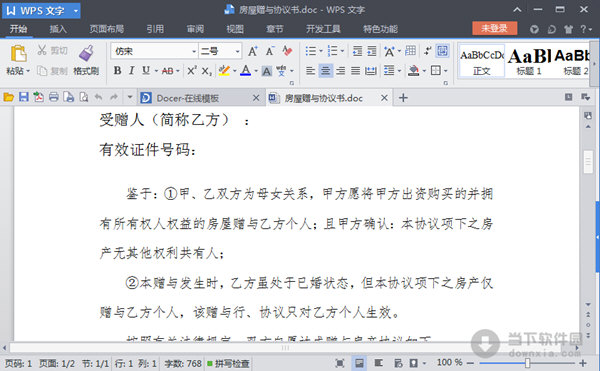
Task: Save the document with the floppy icon
Action: tap(24, 98)
